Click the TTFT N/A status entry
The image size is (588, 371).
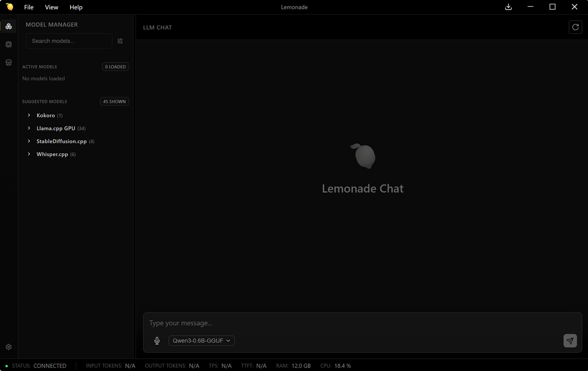point(254,366)
